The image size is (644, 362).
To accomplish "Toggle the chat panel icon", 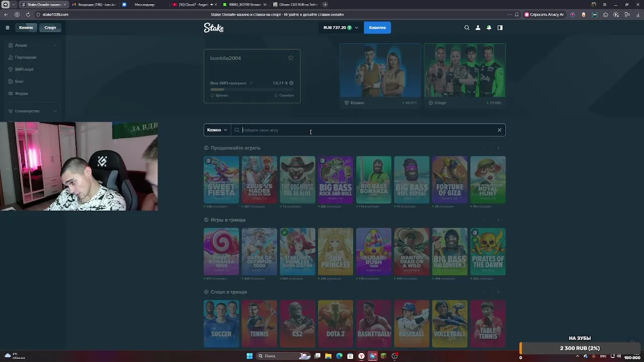I will [x=500, y=28].
